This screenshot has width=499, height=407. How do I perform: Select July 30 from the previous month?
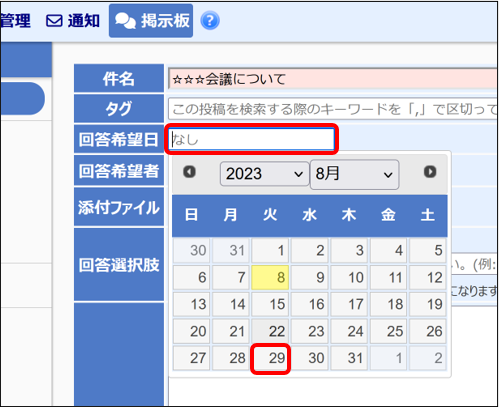(192, 250)
